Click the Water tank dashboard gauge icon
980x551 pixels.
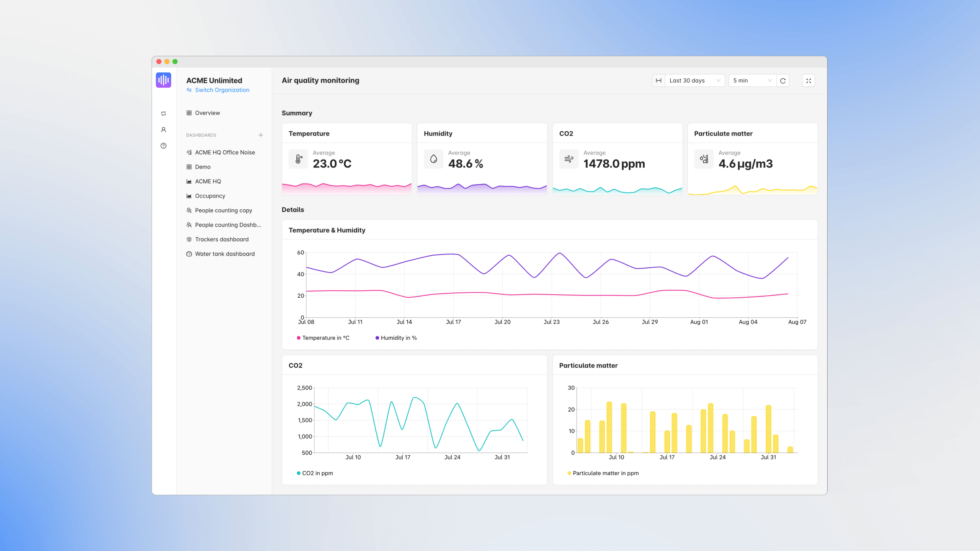[x=189, y=254]
